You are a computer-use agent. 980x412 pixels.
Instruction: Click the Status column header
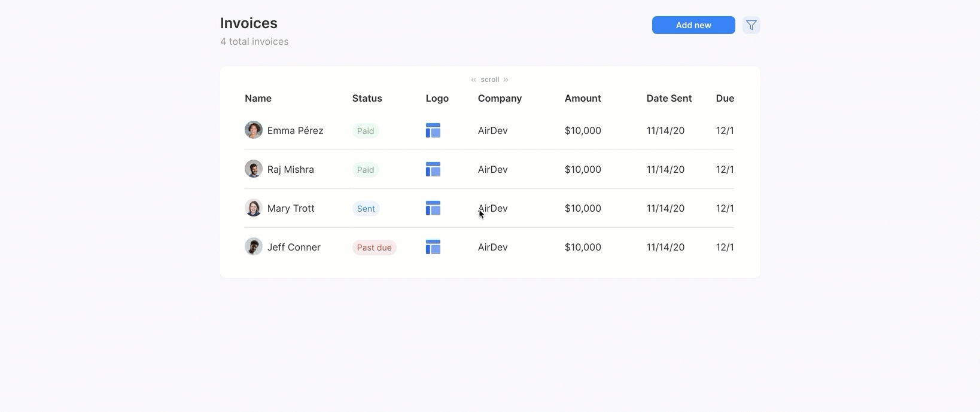tap(367, 99)
